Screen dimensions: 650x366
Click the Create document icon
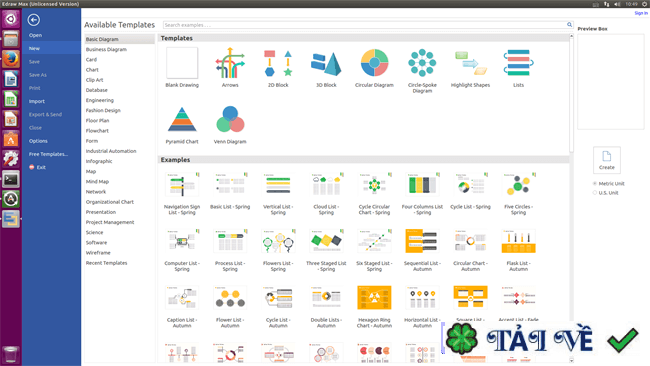point(606,160)
